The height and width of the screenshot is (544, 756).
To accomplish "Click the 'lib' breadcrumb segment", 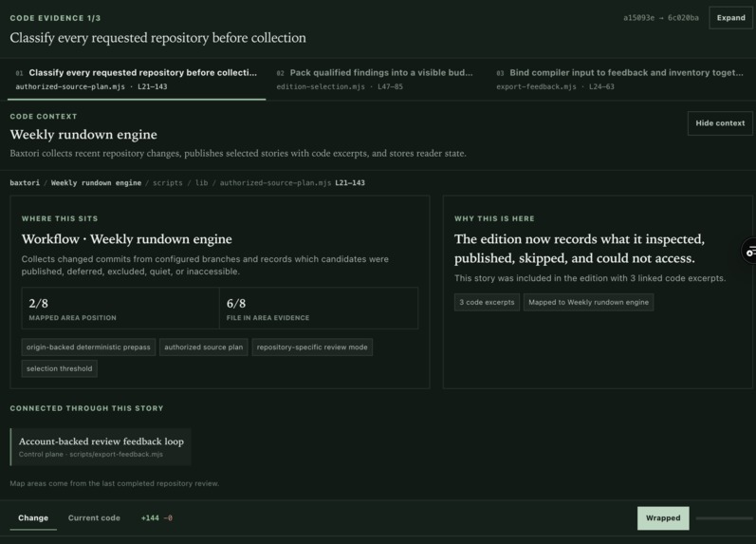I will coord(201,183).
